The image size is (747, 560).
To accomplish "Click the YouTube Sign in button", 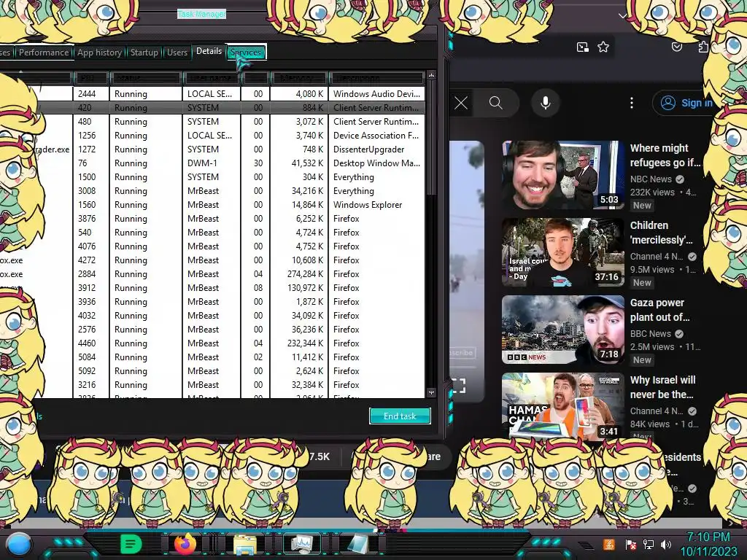I will click(687, 103).
